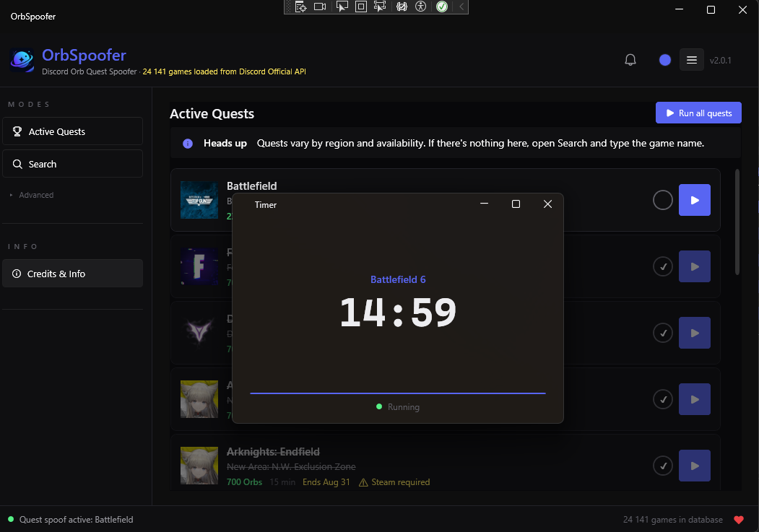The width and height of the screenshot is (759, 532).
Task: Open the binding failures braces icon
Action: (402, 6)
